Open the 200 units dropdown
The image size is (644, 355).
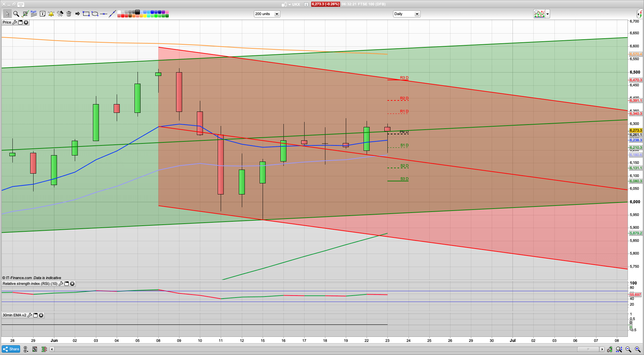point(267,14)
